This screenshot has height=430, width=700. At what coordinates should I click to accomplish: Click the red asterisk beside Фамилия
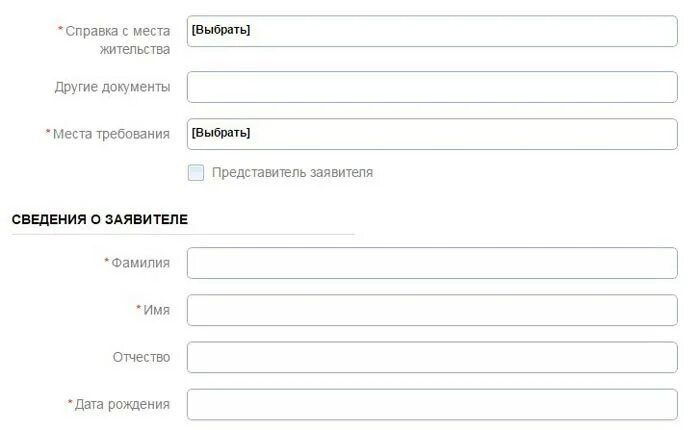107,262
